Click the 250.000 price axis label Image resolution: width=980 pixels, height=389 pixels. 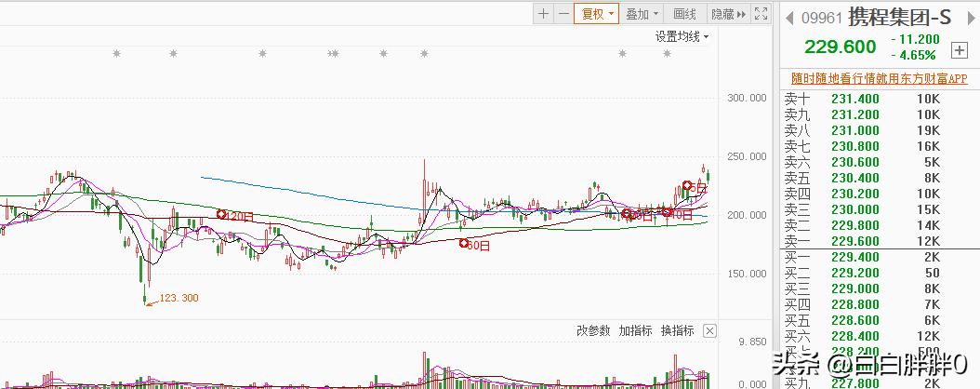[747, 156]
